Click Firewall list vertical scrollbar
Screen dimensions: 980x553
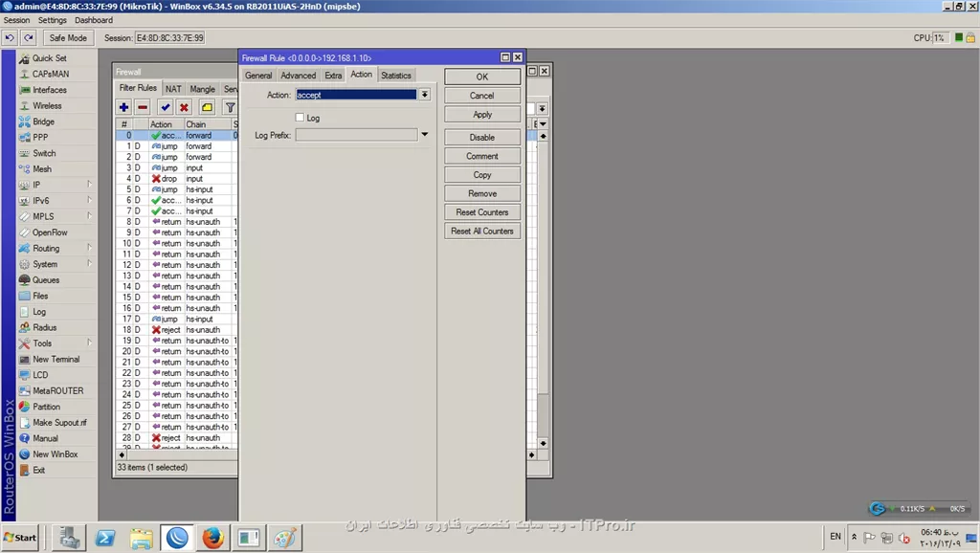pyautogui.click(x=544, y=289)
